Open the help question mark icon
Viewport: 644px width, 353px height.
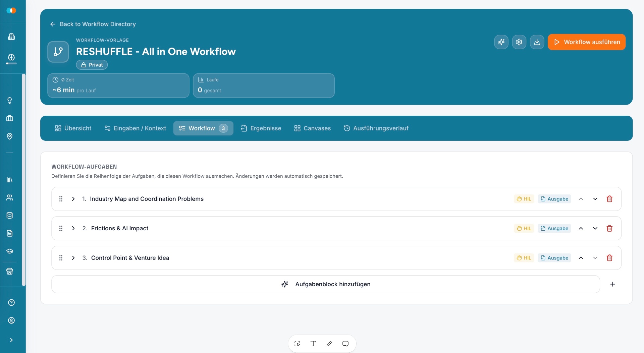pyautogui.click(x=11, y=303)
